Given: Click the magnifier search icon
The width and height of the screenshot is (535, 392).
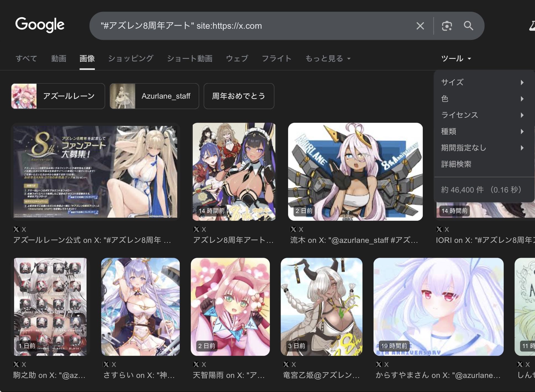Looking at the screenshot, I should [468, 26].
